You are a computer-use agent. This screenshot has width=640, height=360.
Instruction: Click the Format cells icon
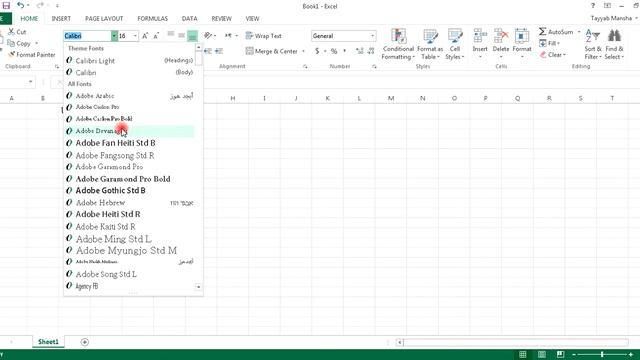[522, 36]
